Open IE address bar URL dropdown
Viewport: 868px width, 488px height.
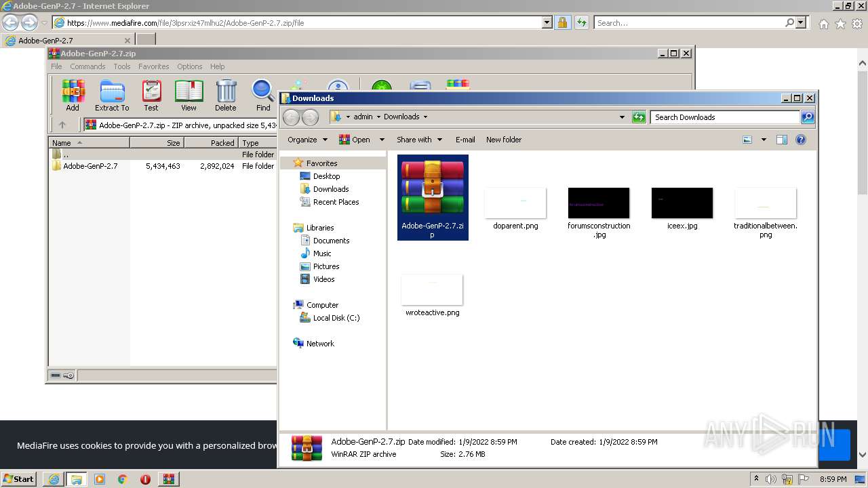[547, 23]
